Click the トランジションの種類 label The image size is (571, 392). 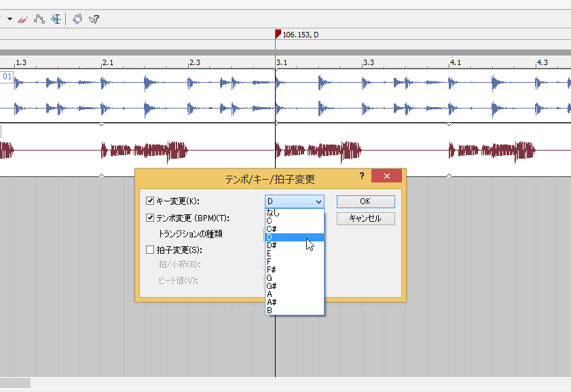pyautogui.click(x=191, y=234)
